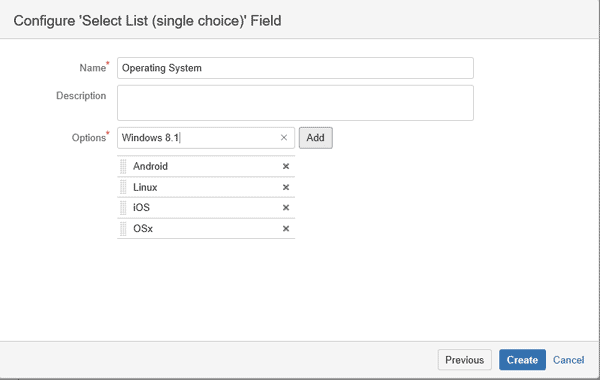Remove the Linux option
This screenshot has height=380, width=600.
[285, 188]
